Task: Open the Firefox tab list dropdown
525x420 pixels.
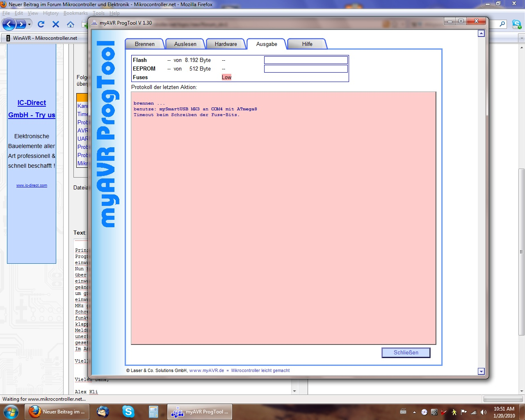Action: pos(521,38)
